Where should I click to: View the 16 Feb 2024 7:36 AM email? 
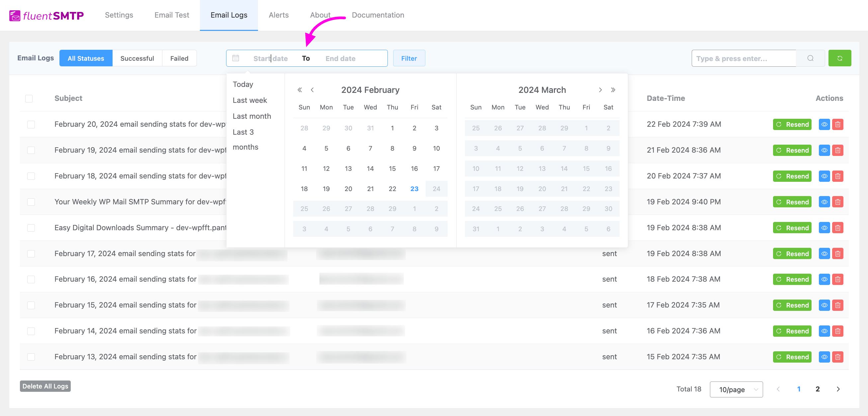point(824,331)
